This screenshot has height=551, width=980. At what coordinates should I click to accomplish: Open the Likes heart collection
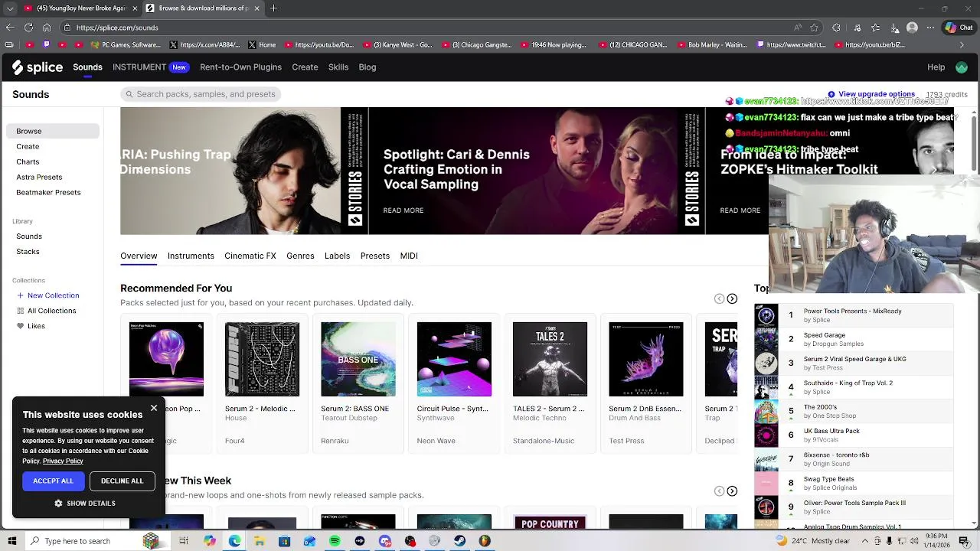[x=31, y=326]
